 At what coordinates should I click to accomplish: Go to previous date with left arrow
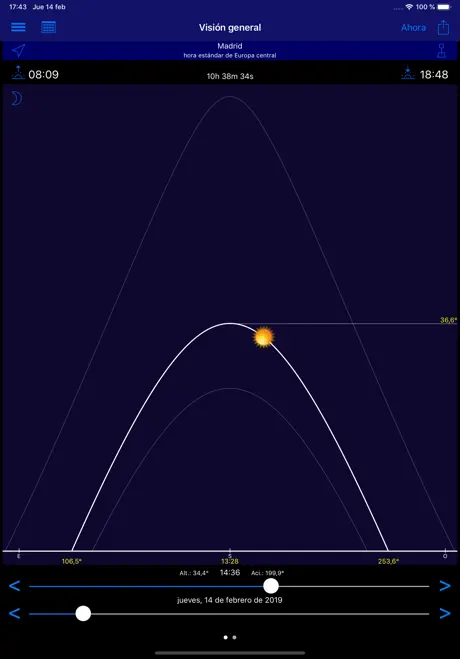(14, 613)
